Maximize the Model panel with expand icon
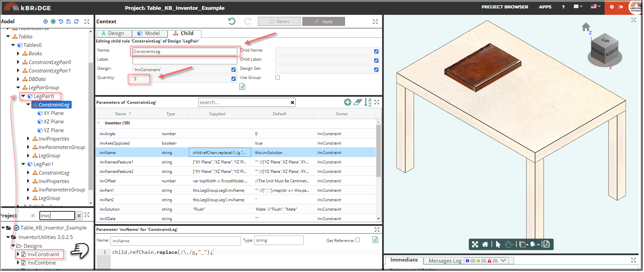This screenshot has width=644, height=272. coord(87,21)
